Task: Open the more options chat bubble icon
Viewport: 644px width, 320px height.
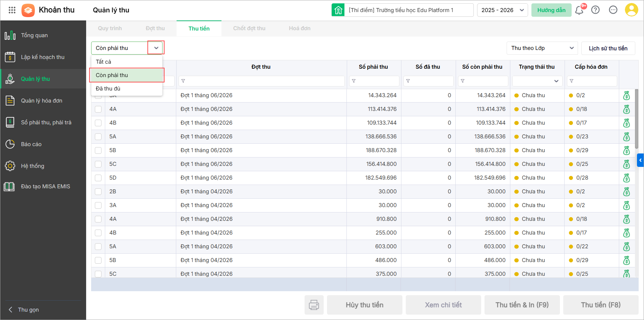Action: tap(613, 10)
